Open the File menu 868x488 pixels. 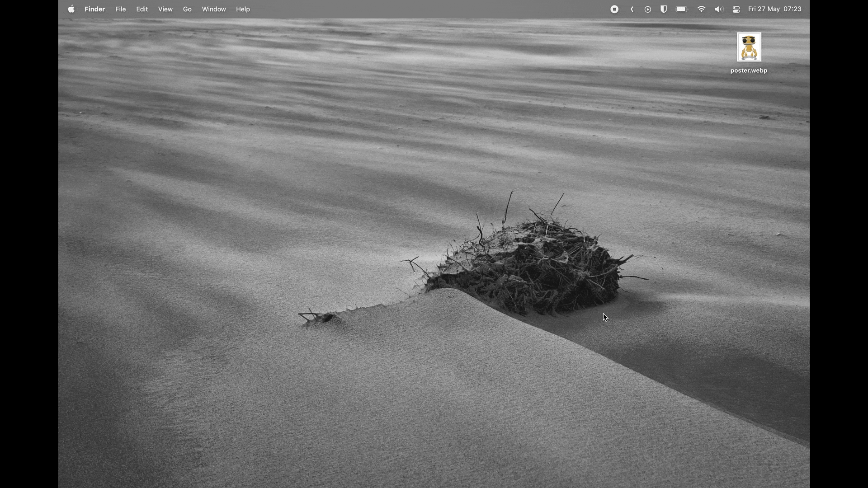pyautogui.click(x=120, y=9)
